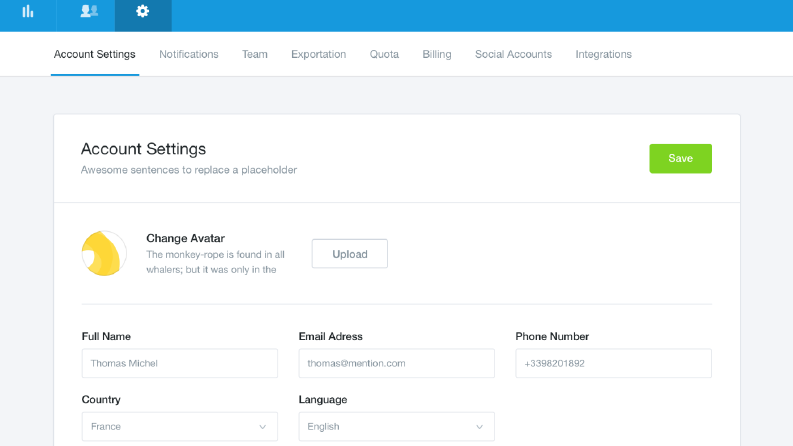
Task: Open the Exportation tab
Action: (x=319, y=54)
